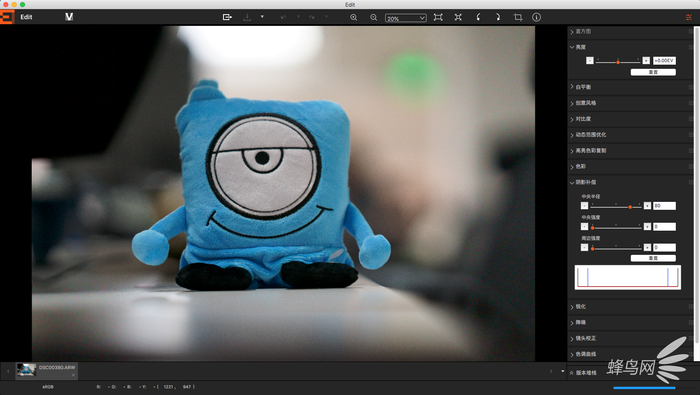Click the zoom in magnifier icon
Viewport: 700px width, 395px height.
pos(354,17)
